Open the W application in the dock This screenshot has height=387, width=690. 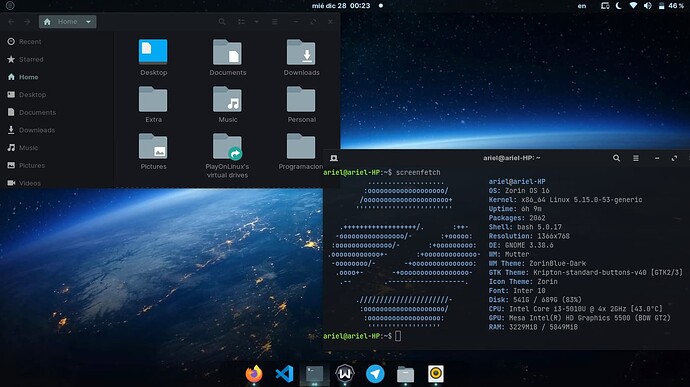345,374
